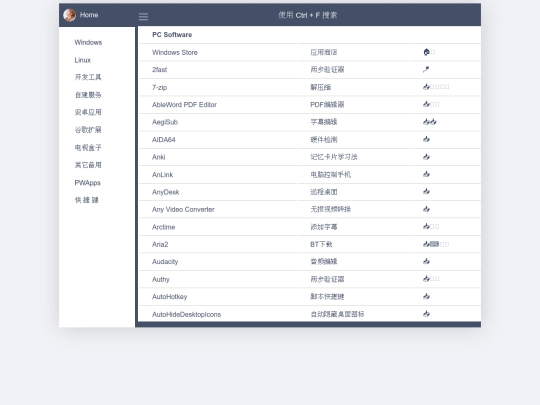This screenshot has width=540, height=405.
Task: Open the AbleWord PDF Editor entry
Action: pos(184,104)
